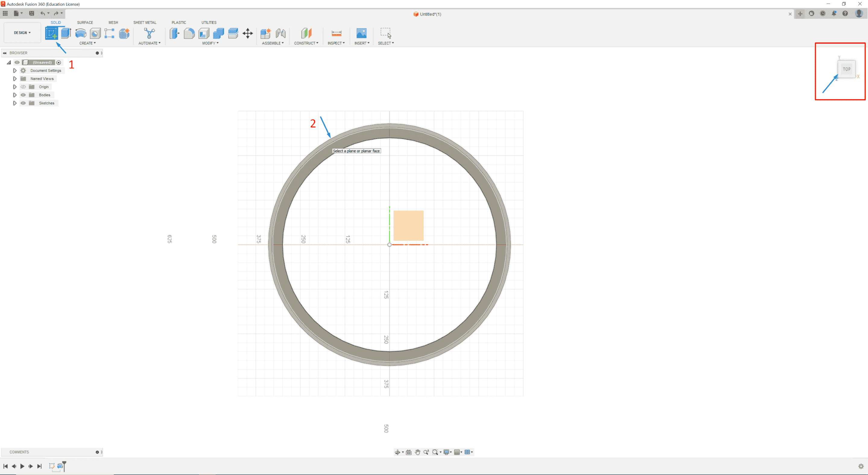The width and height of the screenshot is (868, 475).
Task: Open the Create dropdown menu
Action: (88, 43)
